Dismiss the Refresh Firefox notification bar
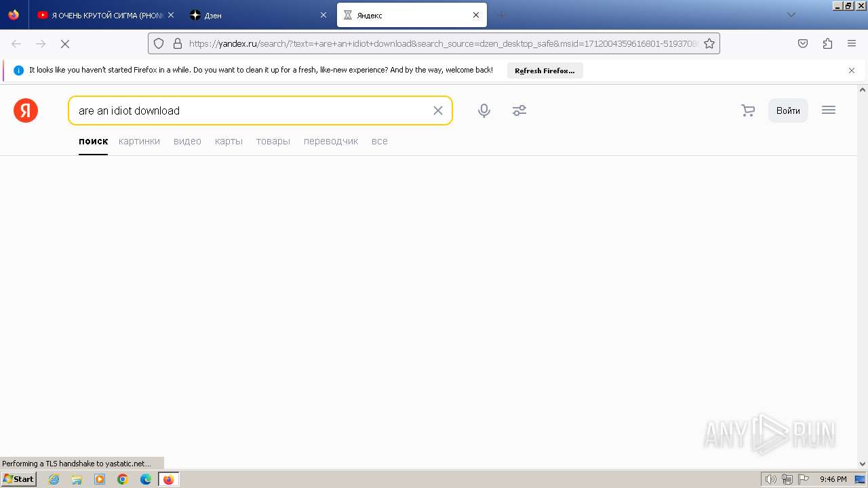868x488 pixels. tap(852, 70)
